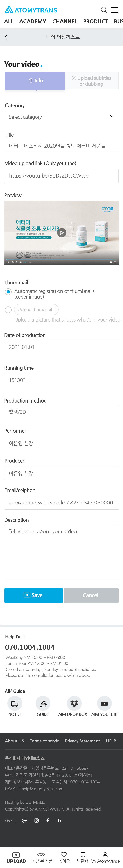Open the ACADEMY menu item

click(x=33, y=22)
